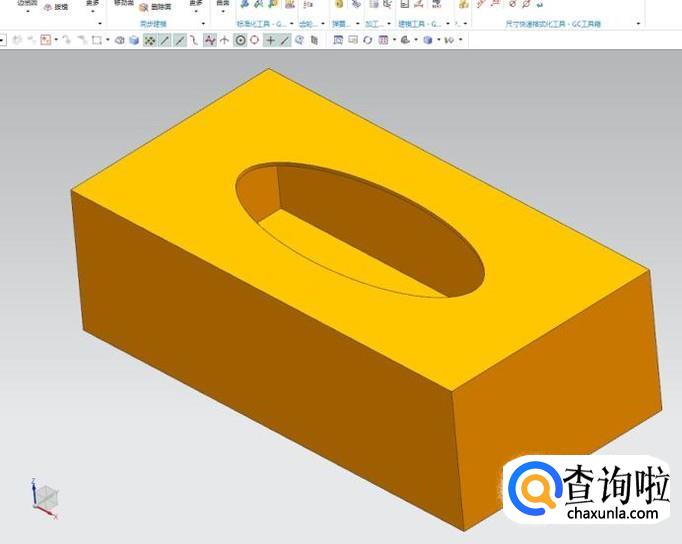
Task: Expand the 标准化工具 group arrow
Action: [x=291, y=24]
